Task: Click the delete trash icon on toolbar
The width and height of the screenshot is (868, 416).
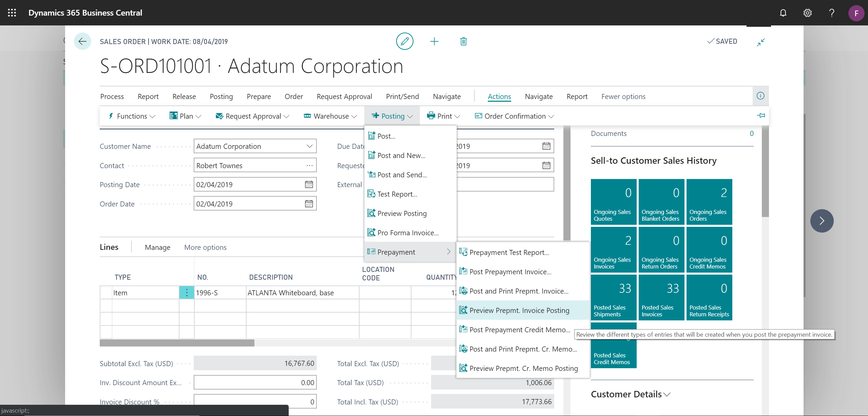Action: pyautogui.click(x=463, y=41)
